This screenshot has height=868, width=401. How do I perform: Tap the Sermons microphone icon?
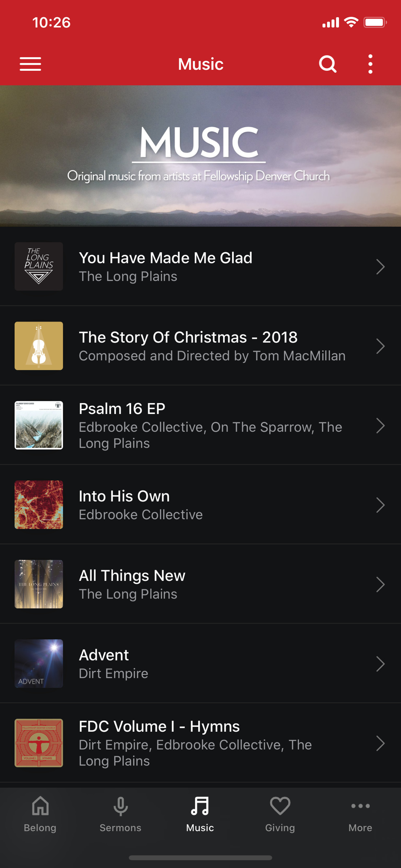coord(120,806)
